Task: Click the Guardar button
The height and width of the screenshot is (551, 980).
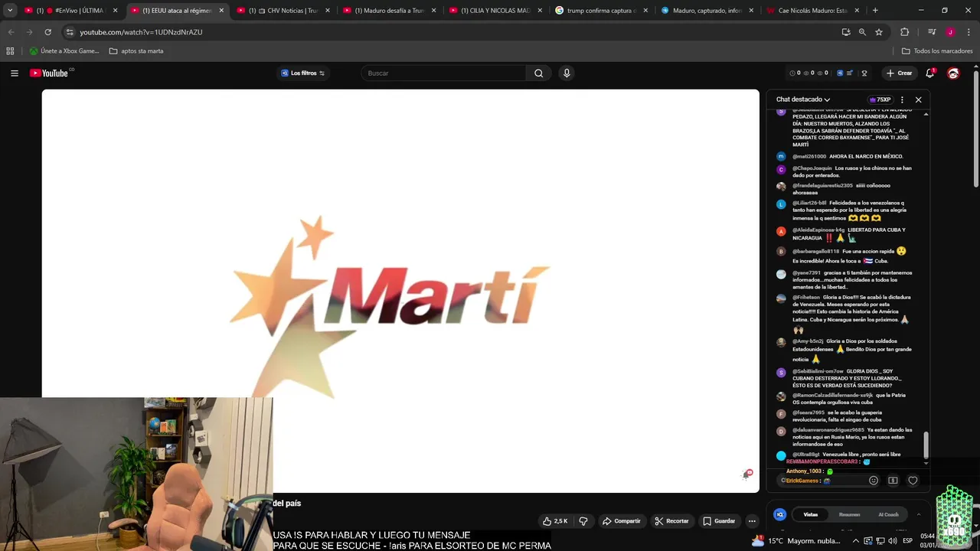Action: point(719,521)
